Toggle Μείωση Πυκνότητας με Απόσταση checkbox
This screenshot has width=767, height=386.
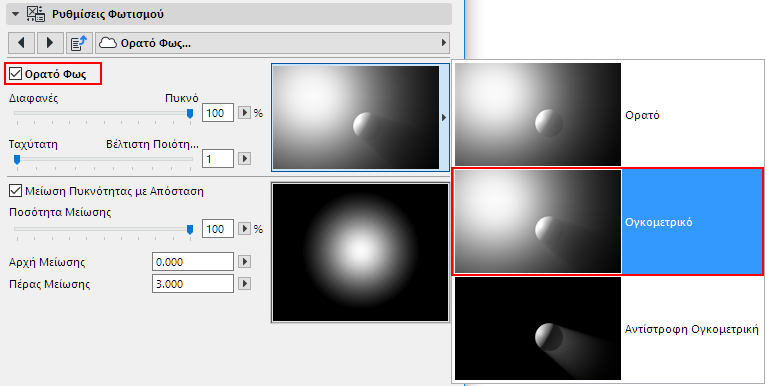(16, 191)
